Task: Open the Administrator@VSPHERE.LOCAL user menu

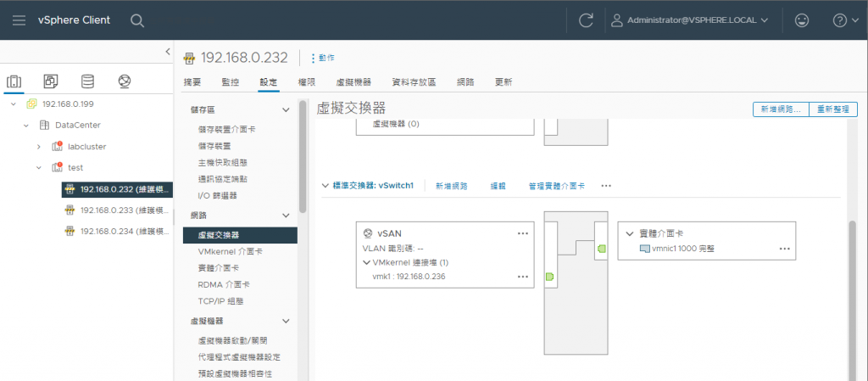Action: (690, 20)
